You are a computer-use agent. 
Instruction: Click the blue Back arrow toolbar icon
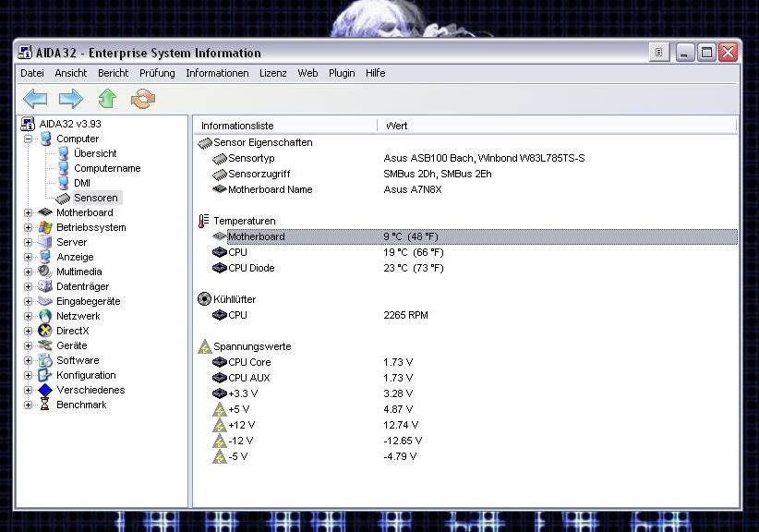click(35, 99)
